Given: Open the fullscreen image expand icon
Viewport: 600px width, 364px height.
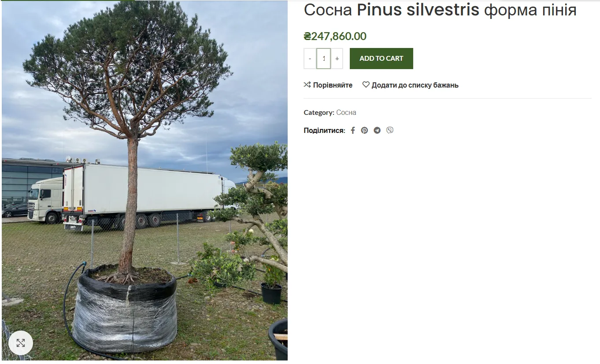Looking at the screenshot, I should point(21,343).
